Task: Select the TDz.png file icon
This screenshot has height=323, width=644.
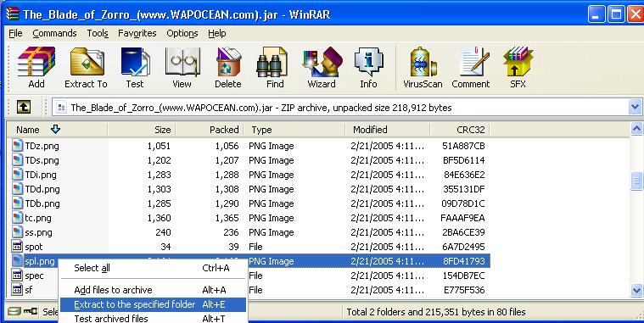Action: (17, 146)
